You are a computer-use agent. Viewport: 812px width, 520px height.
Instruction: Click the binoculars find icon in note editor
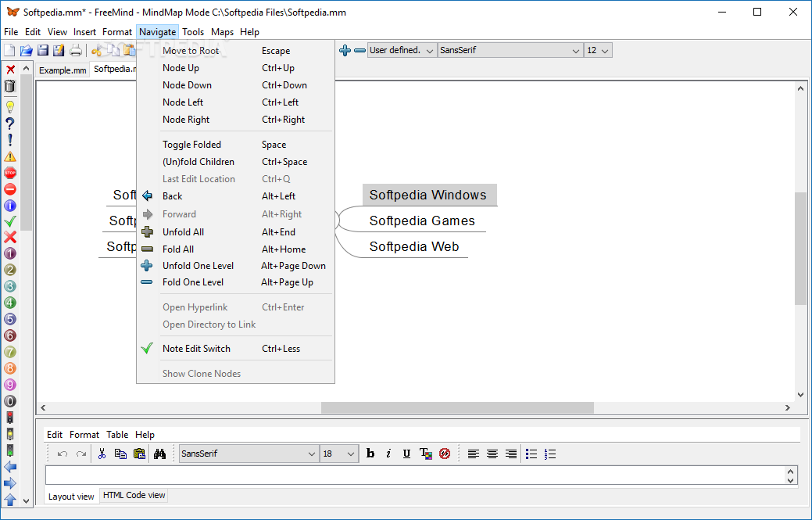[x=159, y=454]
